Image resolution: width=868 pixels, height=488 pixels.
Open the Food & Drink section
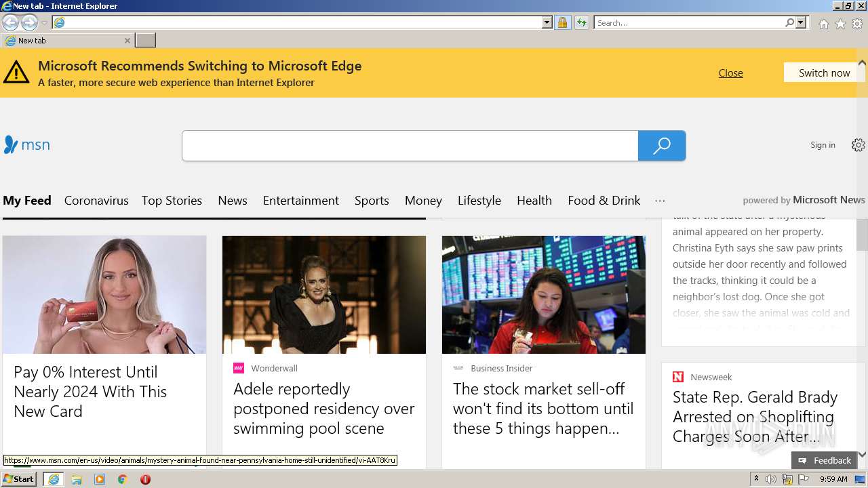click(x=604, y=201)
